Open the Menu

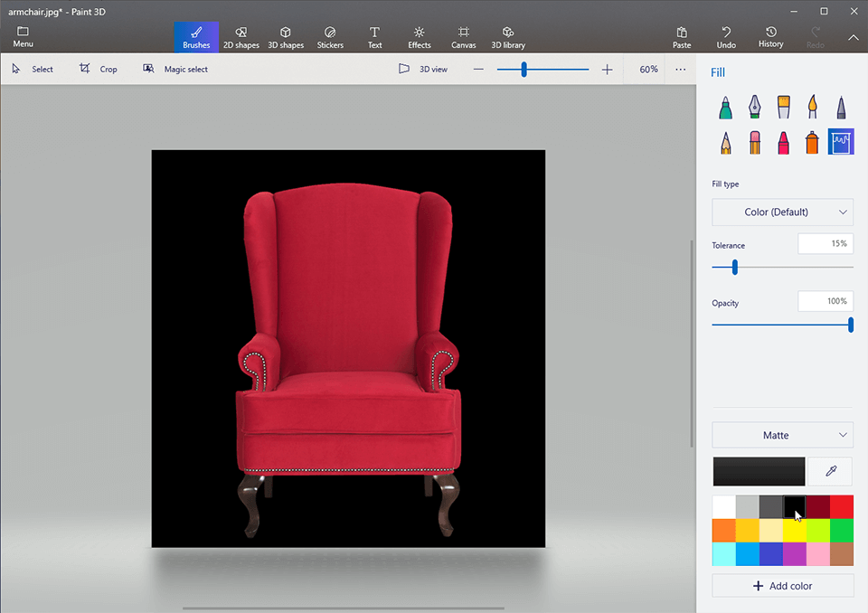pos(22,37)
